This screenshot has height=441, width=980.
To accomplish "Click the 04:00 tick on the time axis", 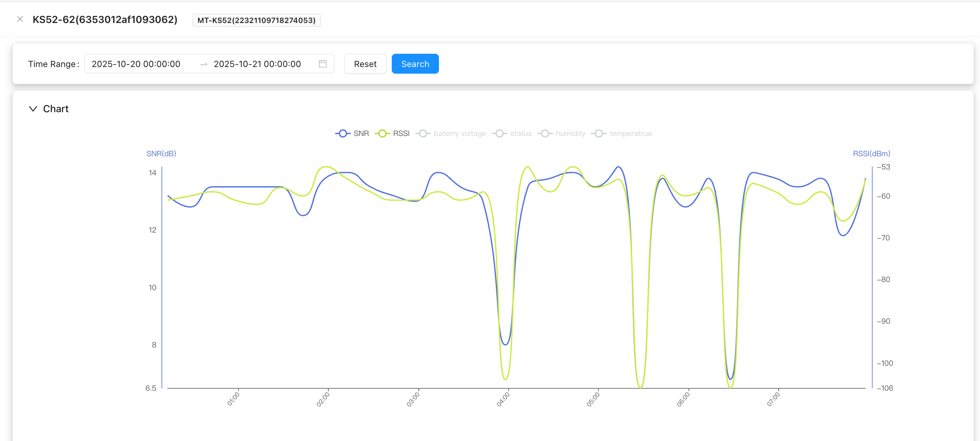I will coord(503,399).
